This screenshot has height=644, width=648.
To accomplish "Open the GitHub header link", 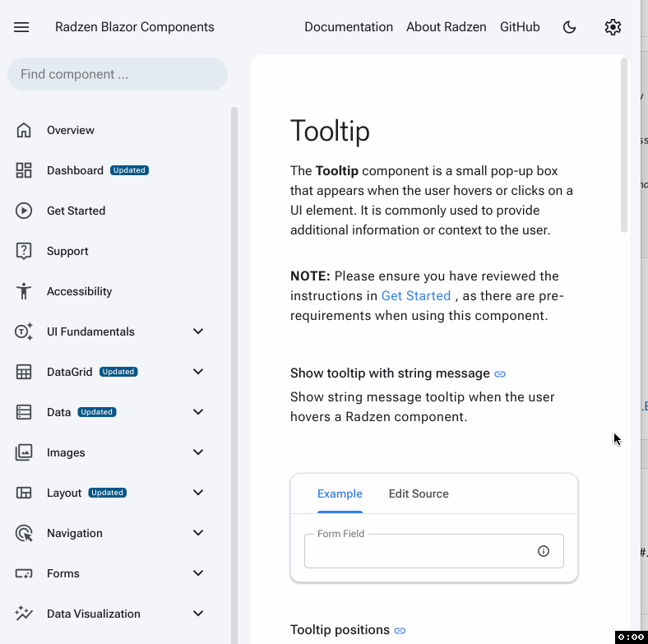I will pos(520,27).
